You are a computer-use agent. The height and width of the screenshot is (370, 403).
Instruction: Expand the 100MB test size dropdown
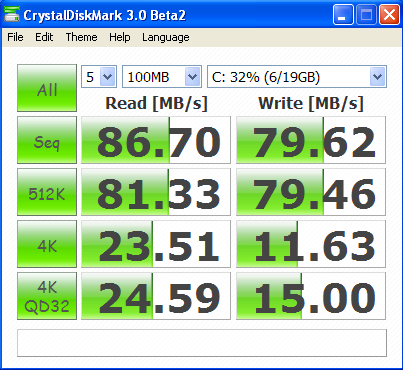(x=162, y=77)
